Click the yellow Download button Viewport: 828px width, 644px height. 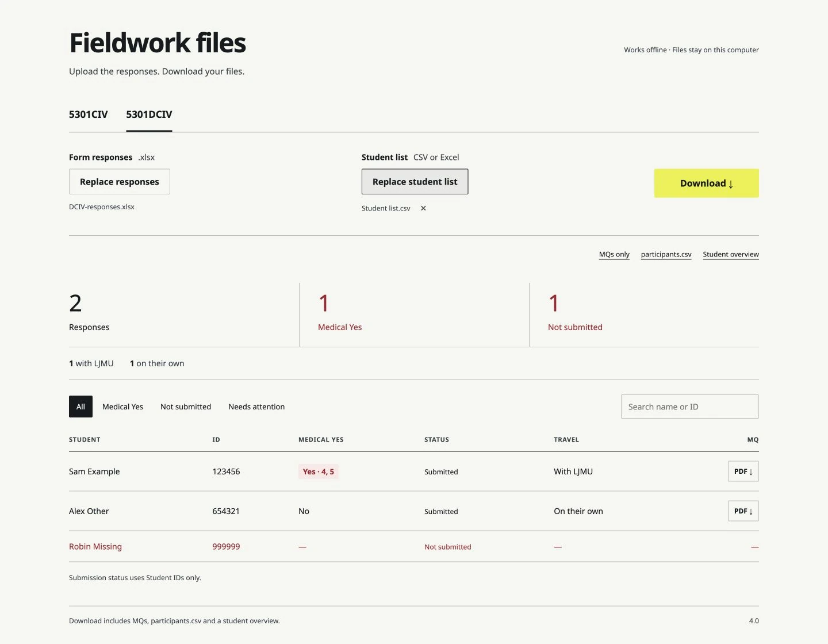tap(706, 183)
